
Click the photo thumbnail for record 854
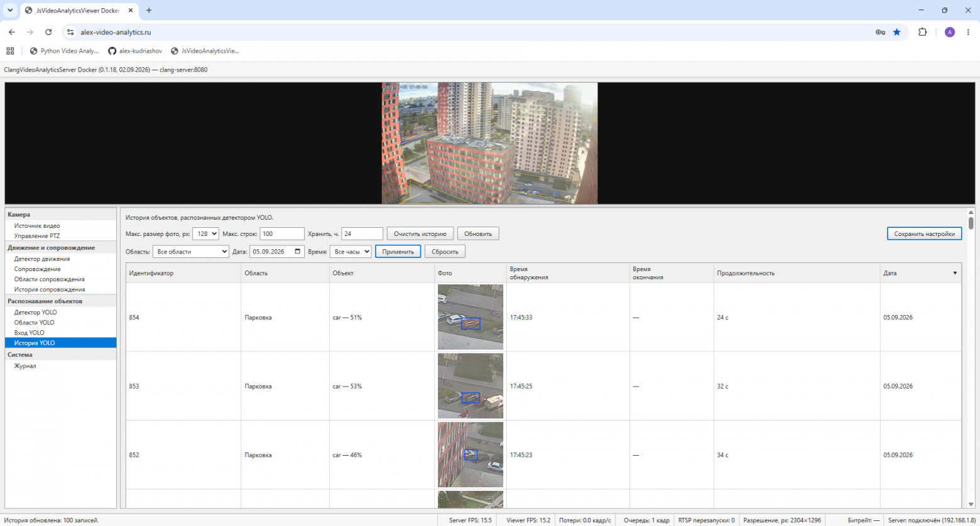point(471,317)
